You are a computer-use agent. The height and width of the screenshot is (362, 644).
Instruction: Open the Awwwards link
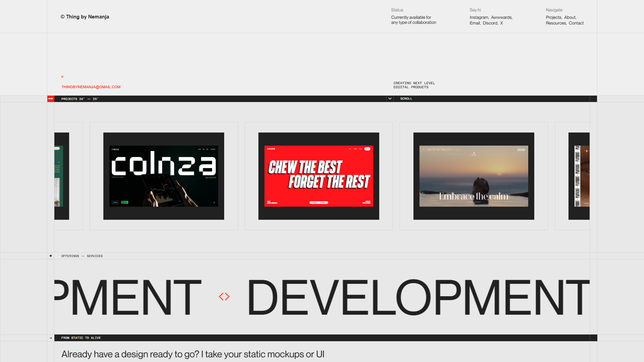(501, 17)
